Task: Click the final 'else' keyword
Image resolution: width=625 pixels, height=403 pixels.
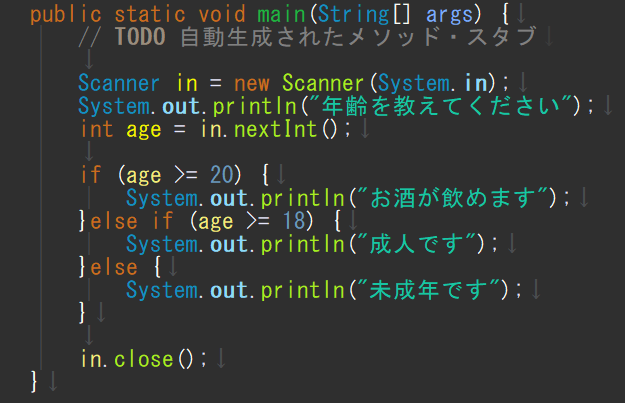Action: click(x=114, y=267)
